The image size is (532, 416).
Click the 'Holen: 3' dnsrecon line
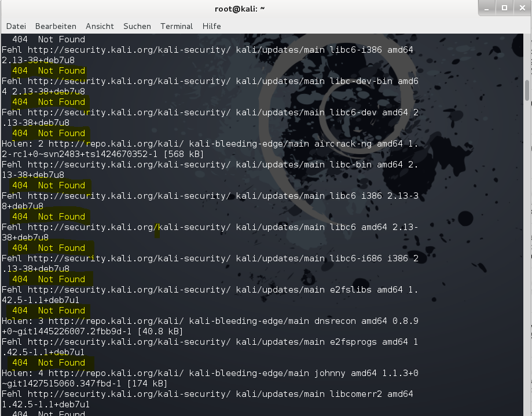[210, 321]
